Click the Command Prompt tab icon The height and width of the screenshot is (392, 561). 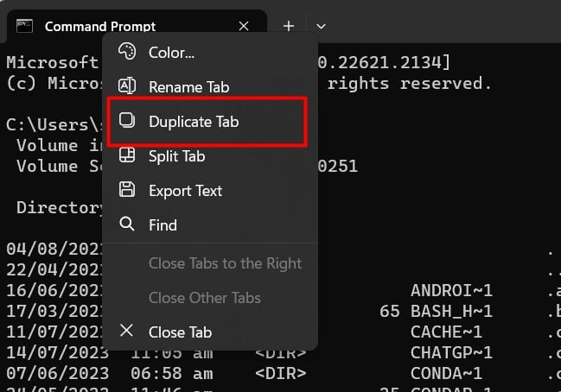pos(26,26)
